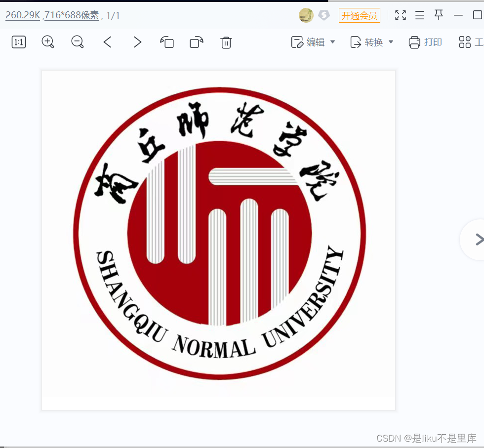Open the 转换 convert tool
The width and height of the screenshot is (484, 448).
[366, 42]
